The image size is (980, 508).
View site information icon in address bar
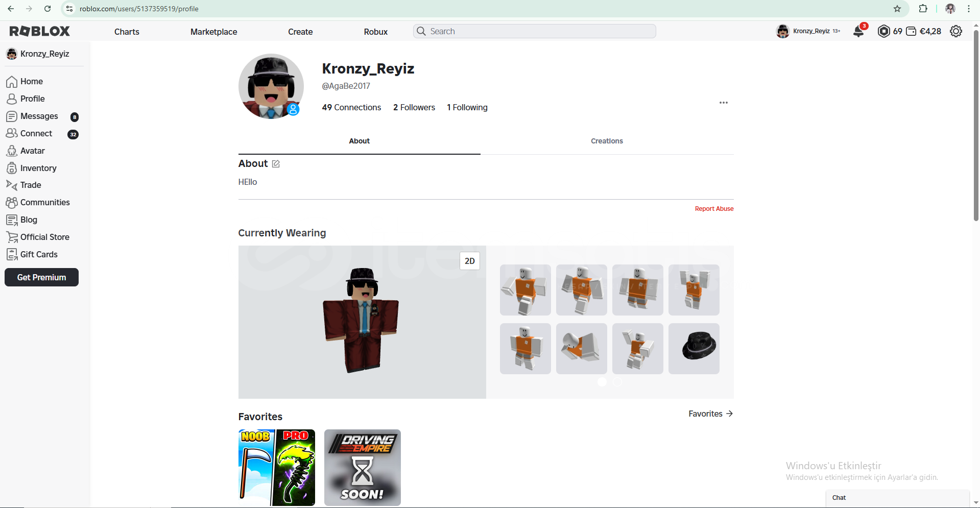pyautogui.click(x=70, y=9)
